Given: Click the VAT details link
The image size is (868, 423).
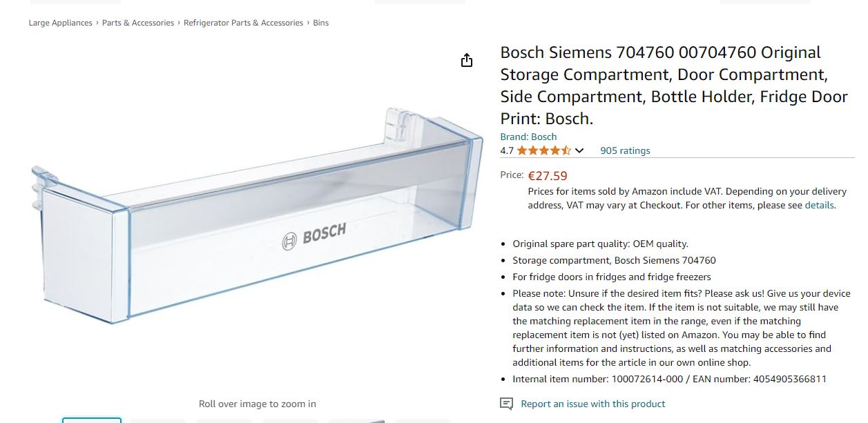Looking at the screenshot, I should click(819, 205).
